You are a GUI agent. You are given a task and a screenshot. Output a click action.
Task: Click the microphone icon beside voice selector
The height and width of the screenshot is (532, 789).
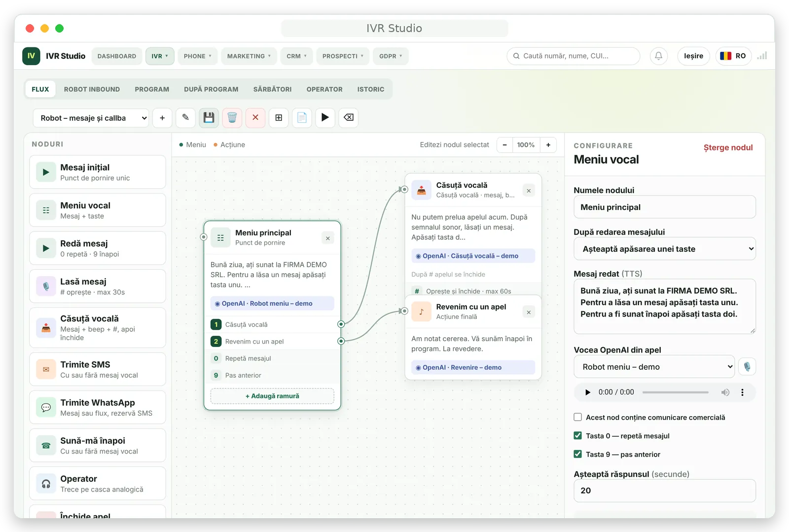tap(747, 367)
